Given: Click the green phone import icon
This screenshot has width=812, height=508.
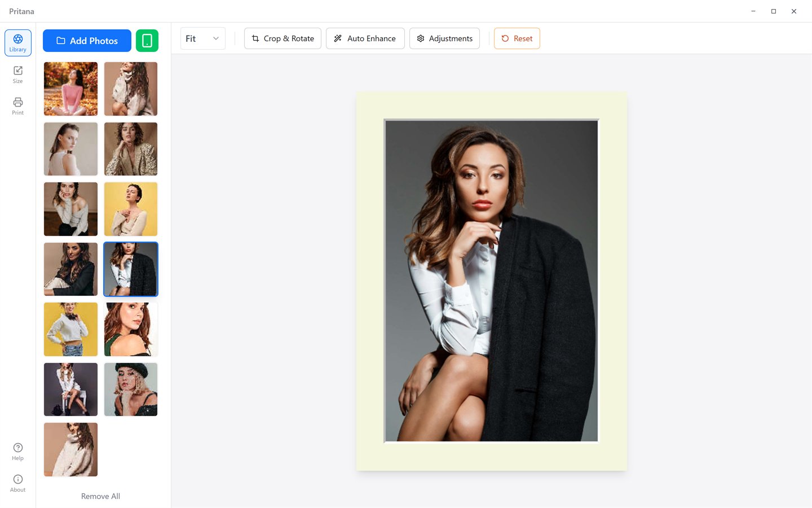Looking at the screenshot, I should click(147, 41).
